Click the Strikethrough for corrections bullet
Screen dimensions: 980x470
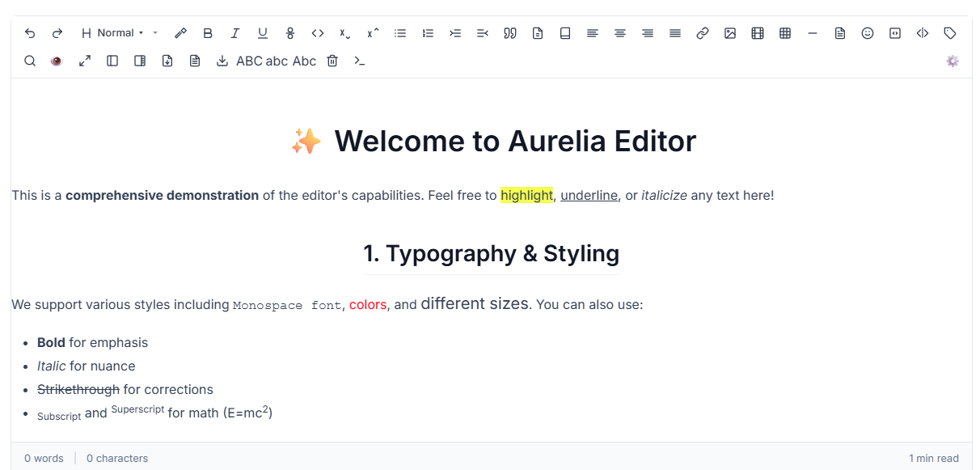125,389
